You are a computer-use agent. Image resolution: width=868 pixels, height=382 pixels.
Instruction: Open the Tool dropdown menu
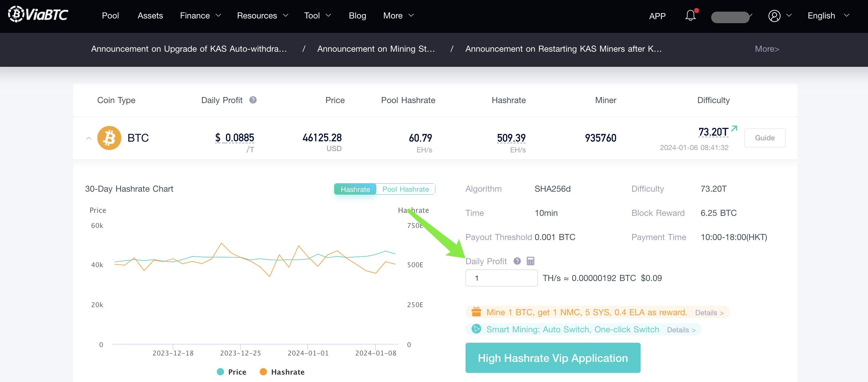[x=318, y=15]
